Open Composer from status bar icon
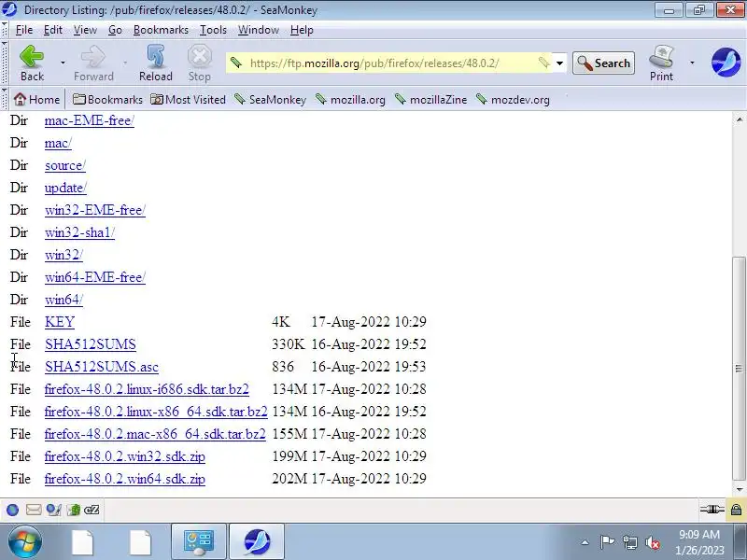 tap(53, 510)
